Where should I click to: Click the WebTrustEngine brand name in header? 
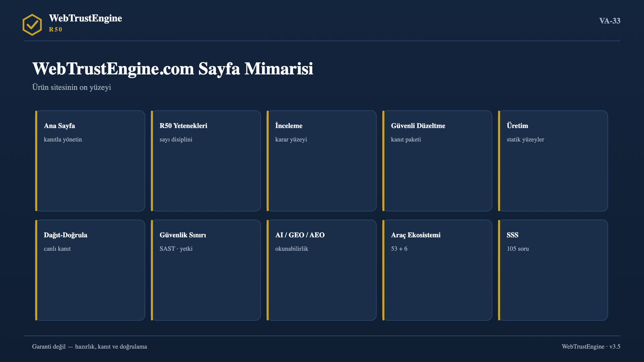[x=85, y=18]
